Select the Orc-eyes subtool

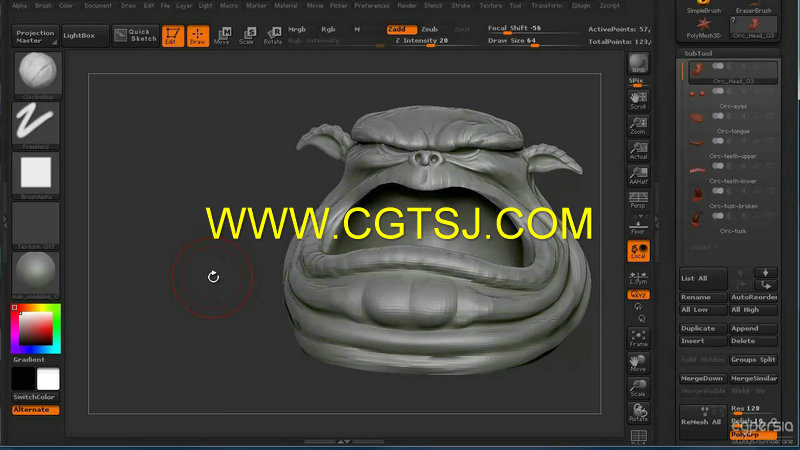(x=733, y=98)
